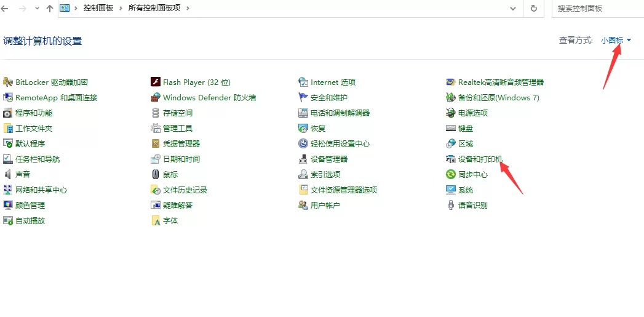Open the BitLocker 驱动器加密 icon
Viewport: 644px width, 317px height.
click(x=8, y=82)
